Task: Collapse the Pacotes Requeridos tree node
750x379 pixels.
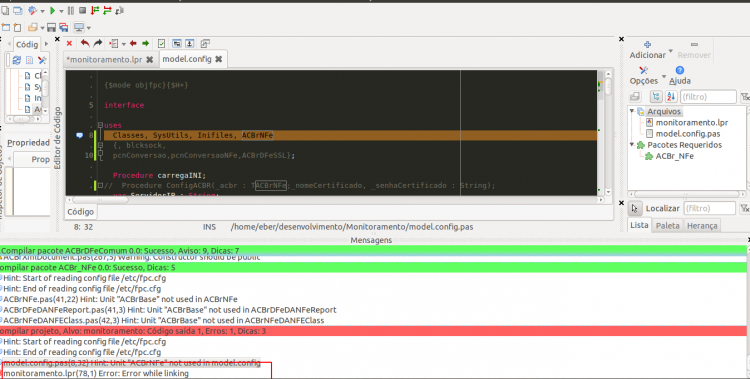Action: (632, 145)
